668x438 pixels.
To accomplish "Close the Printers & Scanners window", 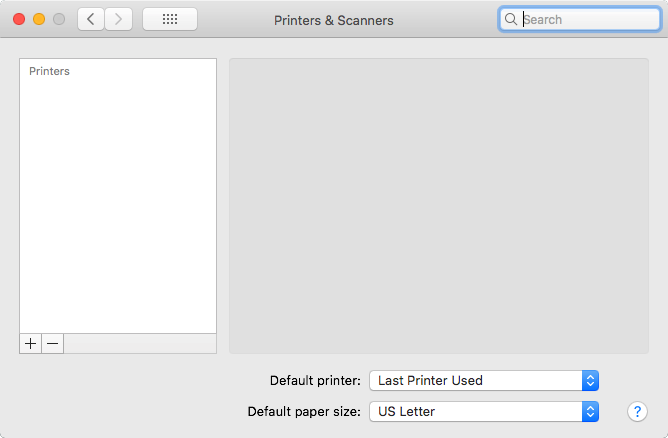I will click(19, 19).
